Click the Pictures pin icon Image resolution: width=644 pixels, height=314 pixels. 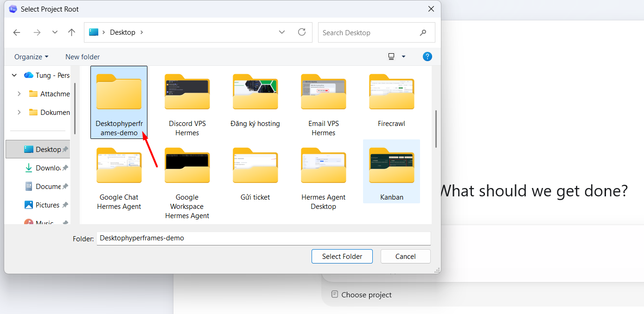(65, 205)
